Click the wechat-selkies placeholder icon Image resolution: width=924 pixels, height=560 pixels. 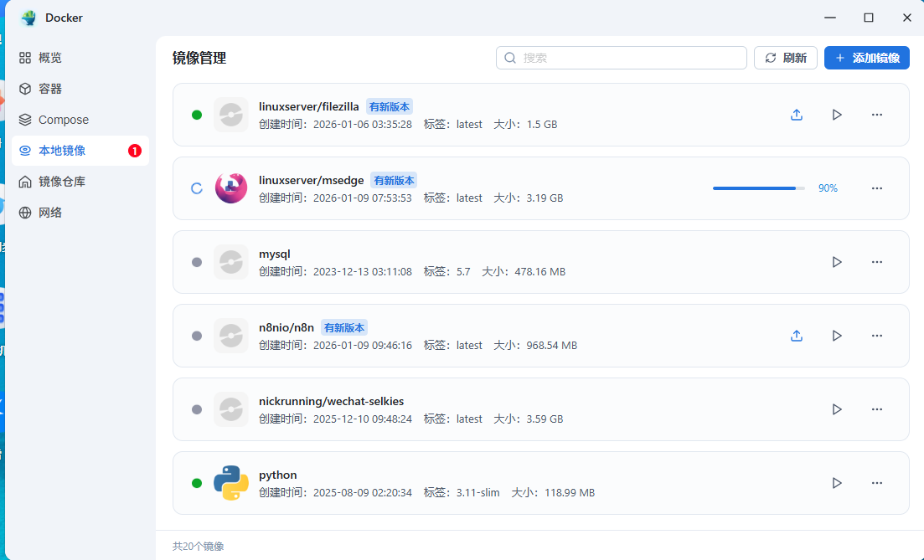coord(231,409)
